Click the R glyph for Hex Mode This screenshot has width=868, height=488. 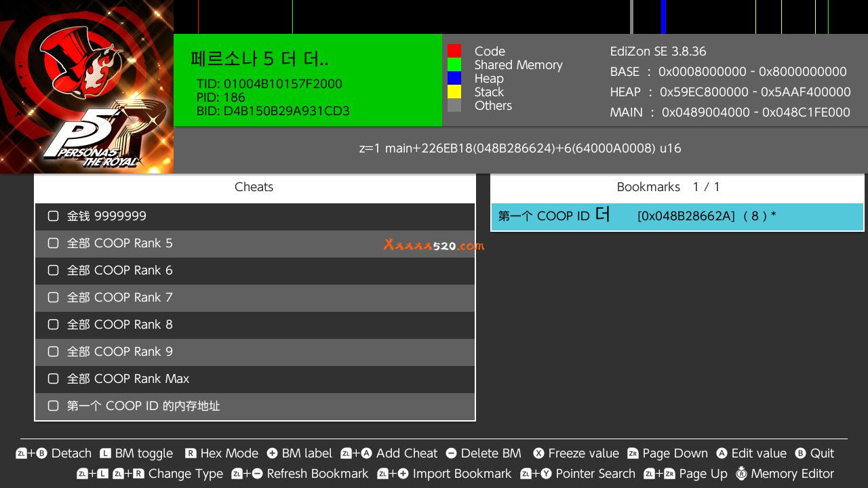191,453
